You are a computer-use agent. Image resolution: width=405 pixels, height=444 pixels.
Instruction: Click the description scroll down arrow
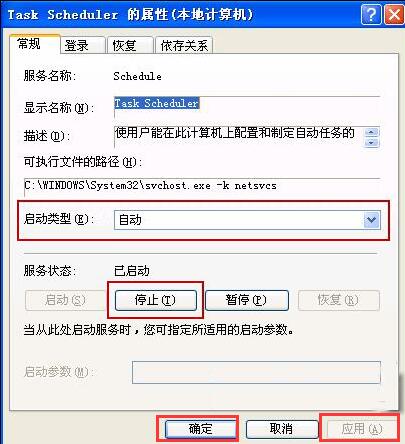pos(372,143)
